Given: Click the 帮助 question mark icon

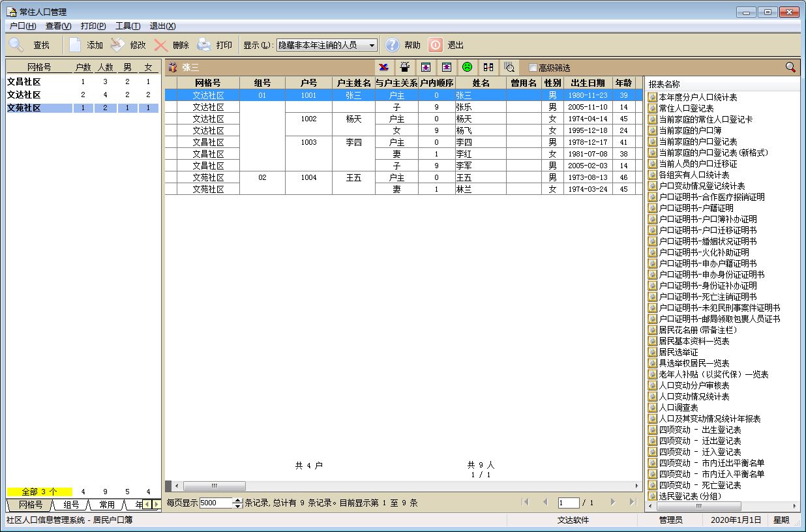Looking at the screenshot, I should [392, 45].
